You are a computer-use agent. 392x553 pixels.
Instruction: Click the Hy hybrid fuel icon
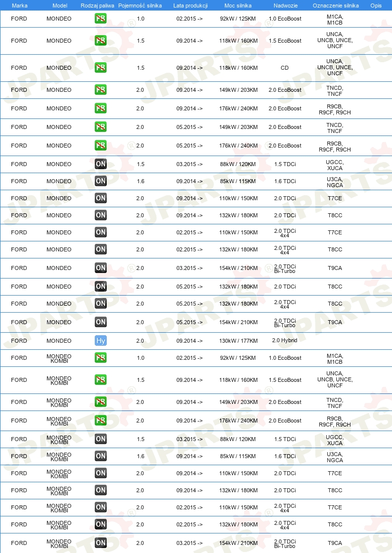[101, 341]
